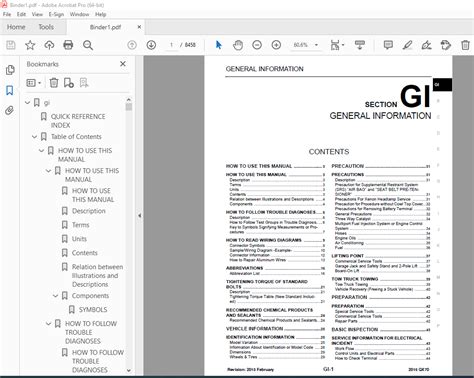This screenshot has height=378, width=474.
Task: Zoom out with minus button
Action: pyautogui.click(x=257, y=45)
